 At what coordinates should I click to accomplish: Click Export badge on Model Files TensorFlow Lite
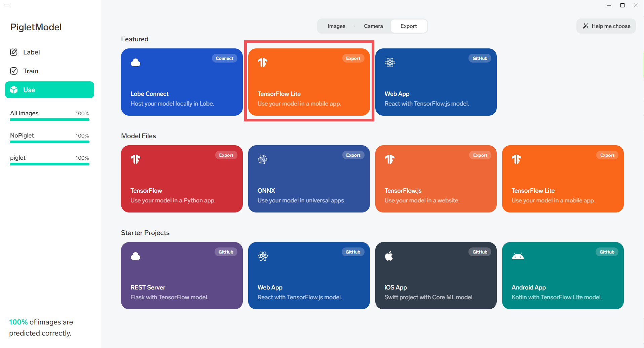tap(607, 155)
